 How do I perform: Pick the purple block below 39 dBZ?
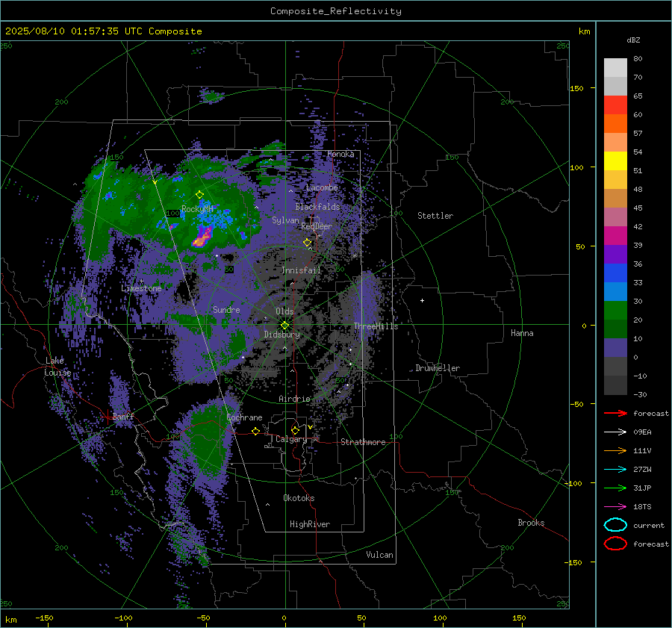click(x=615, y=254)
